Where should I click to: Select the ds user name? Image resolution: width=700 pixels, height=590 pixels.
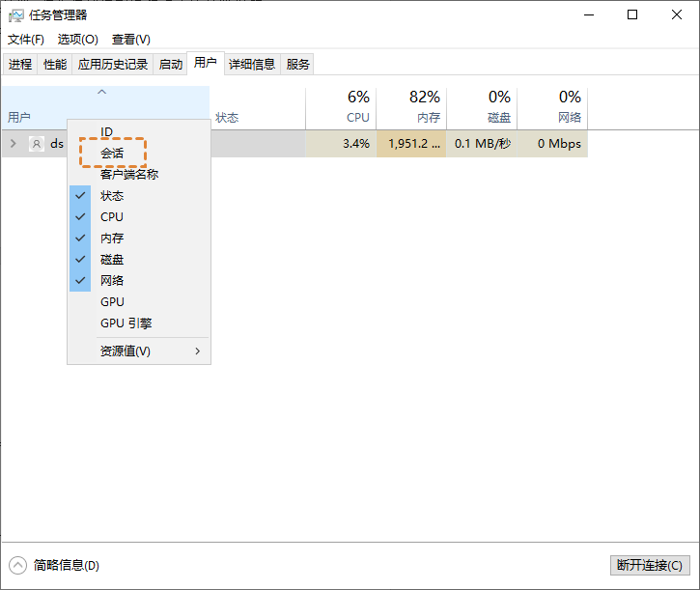tap(57, 144)
